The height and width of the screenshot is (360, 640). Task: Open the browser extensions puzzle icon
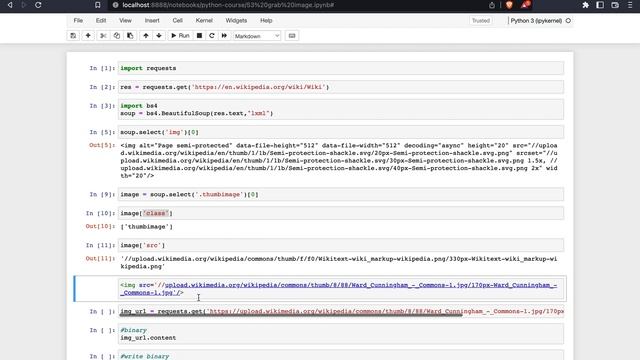(585, 5)
